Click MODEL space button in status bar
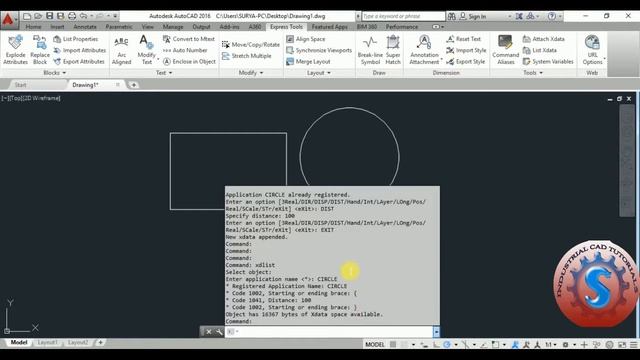Image resolution: width=640 pixels, height=360 pixels. click(375, 344)
